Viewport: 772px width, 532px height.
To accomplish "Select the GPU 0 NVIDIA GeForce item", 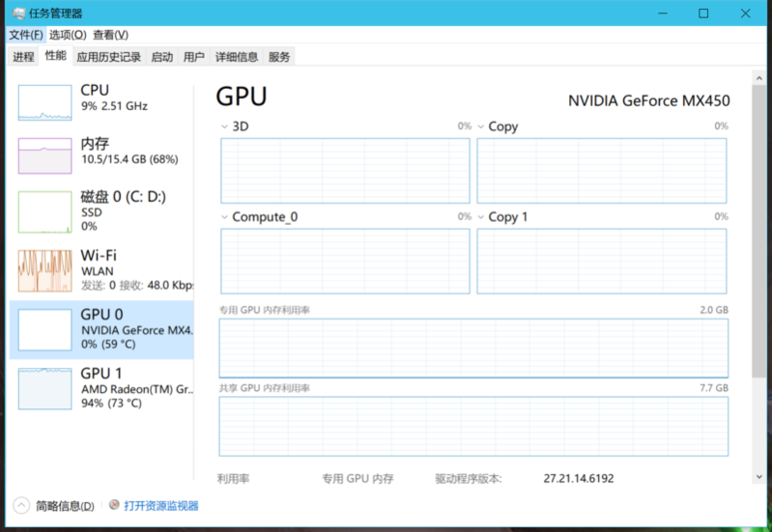I will click(x=135, y=329).
